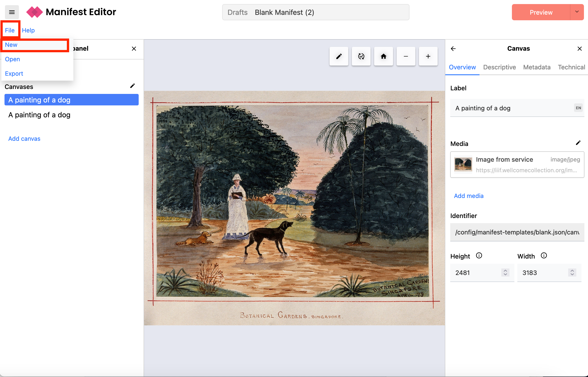Switch to the Technical tab

coord(572,67)
